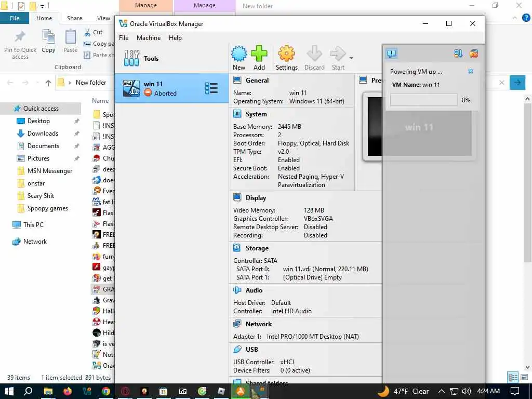Image resolution: width=532 pixels, height=399 pixels.
Task: Open Firefox from the taskbar
Action: pyautogui.click(x=68, y=391)
